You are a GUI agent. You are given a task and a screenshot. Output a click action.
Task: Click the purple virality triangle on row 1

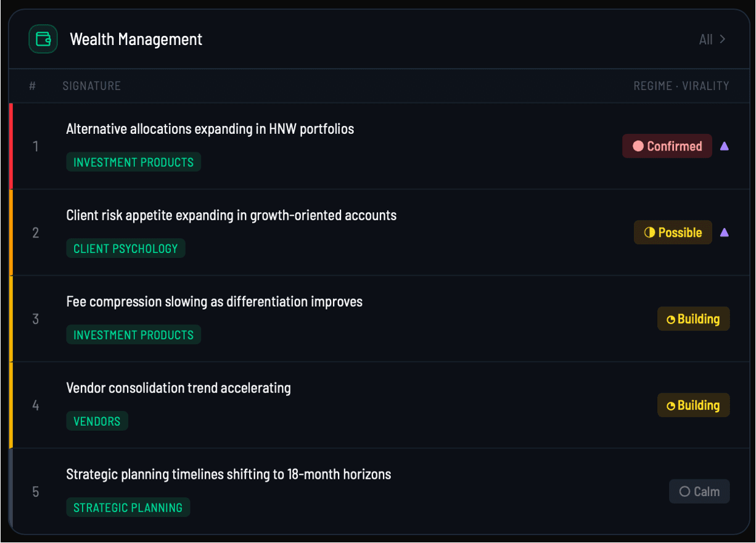point(725,146)
